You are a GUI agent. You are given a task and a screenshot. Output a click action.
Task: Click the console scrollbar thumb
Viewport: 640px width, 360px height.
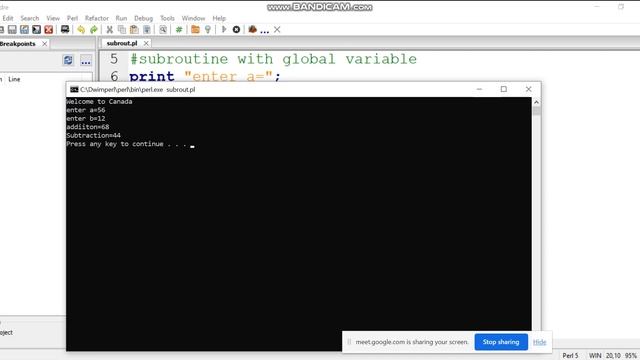[x=536, y=111]
